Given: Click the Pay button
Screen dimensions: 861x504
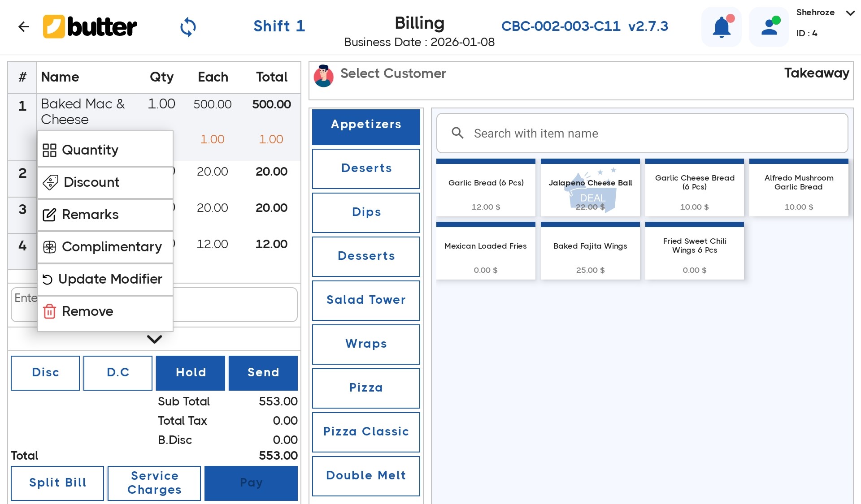Looking at the screenshot, I should (x=251, y=482).
